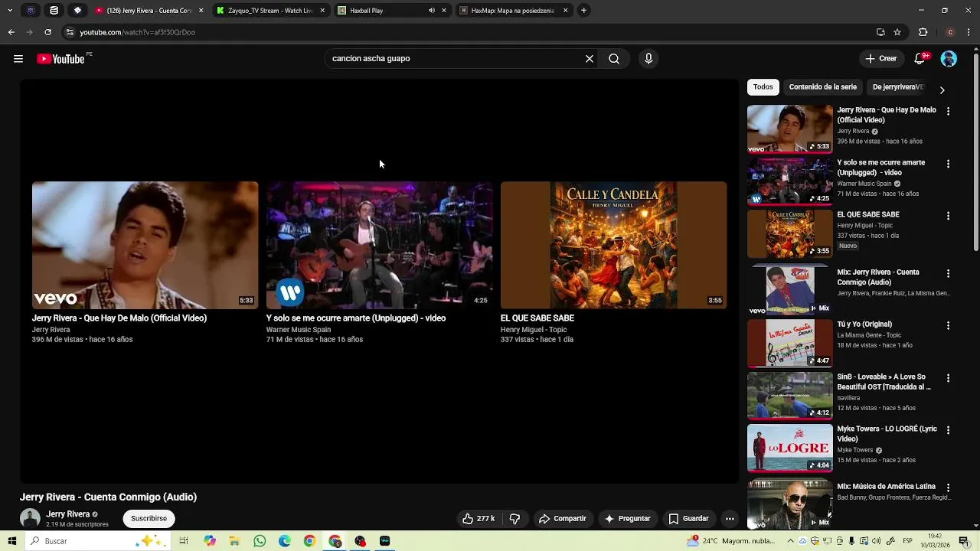Select Contenido de la serie chip
The height and width of the screenshot is (551, 980).
pos(823,87)
